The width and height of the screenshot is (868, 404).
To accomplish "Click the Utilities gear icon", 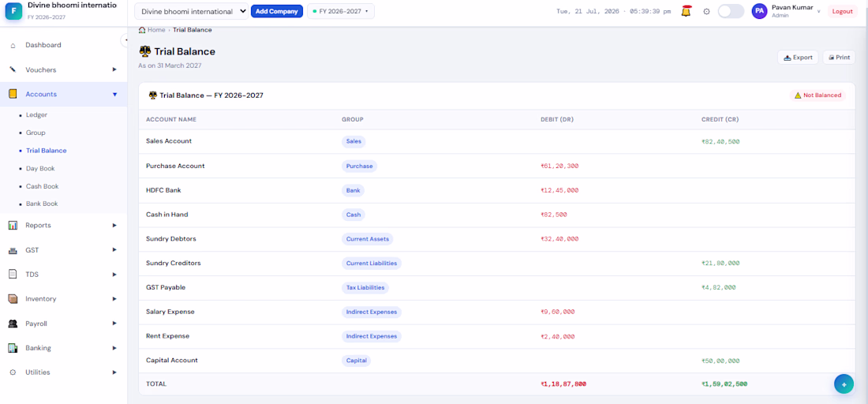I will coord(13,372).
